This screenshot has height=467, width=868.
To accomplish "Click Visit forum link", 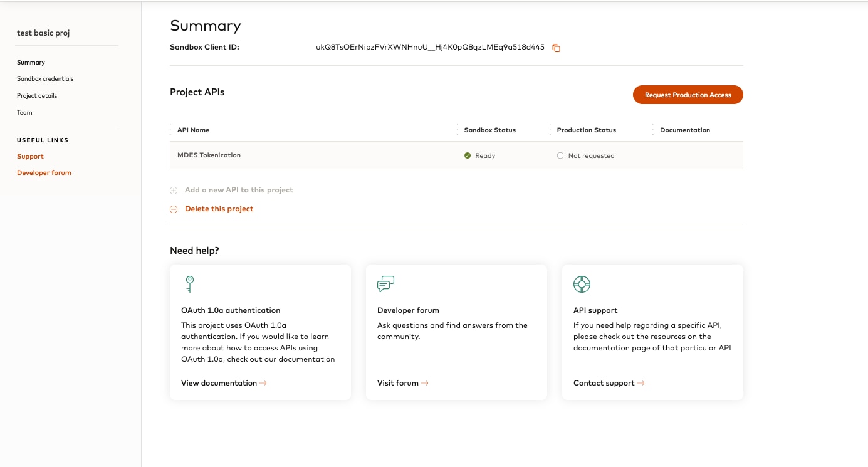I will (402, 383).
